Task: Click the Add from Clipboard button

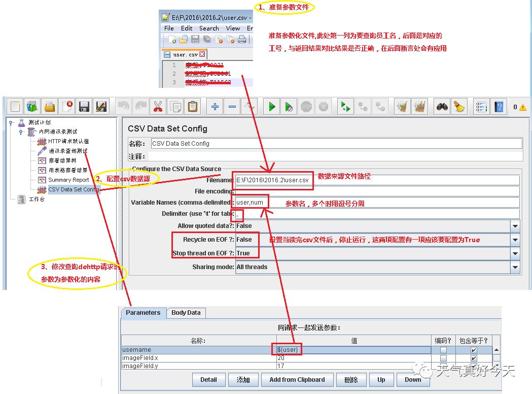Action: coord(297,380)
